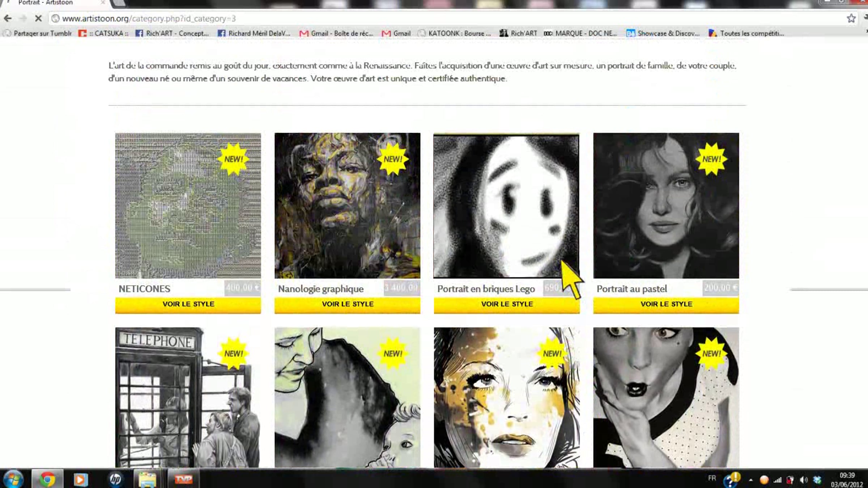The height and width of the screenshot is (488, 868).
Task: Show hidden system tray icons
Action: tap(751, 480)
